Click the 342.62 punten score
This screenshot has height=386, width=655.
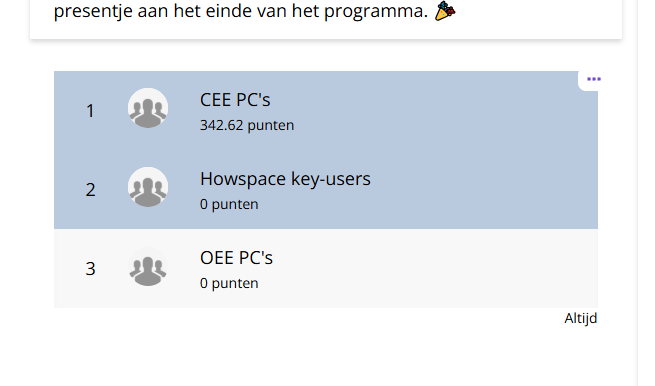tap(247, 125)
